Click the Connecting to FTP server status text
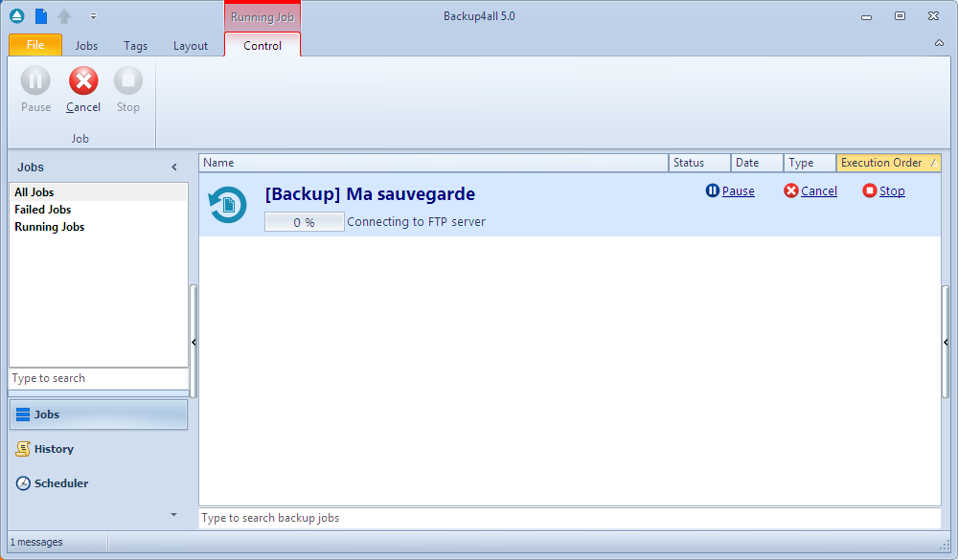This screenshot has width=958, height=560. [416, 222]
